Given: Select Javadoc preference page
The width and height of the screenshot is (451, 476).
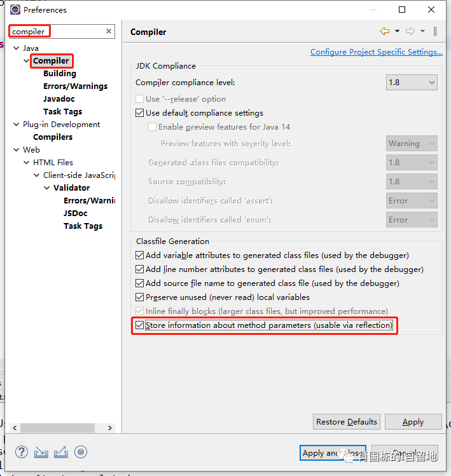Looking at the screenshot, I should coord(59,99).
